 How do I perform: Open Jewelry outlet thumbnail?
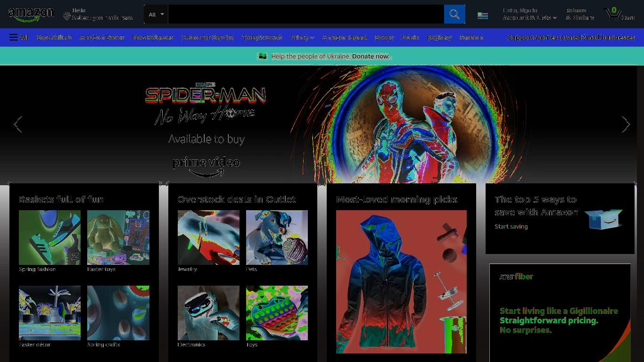click(208, 238)
